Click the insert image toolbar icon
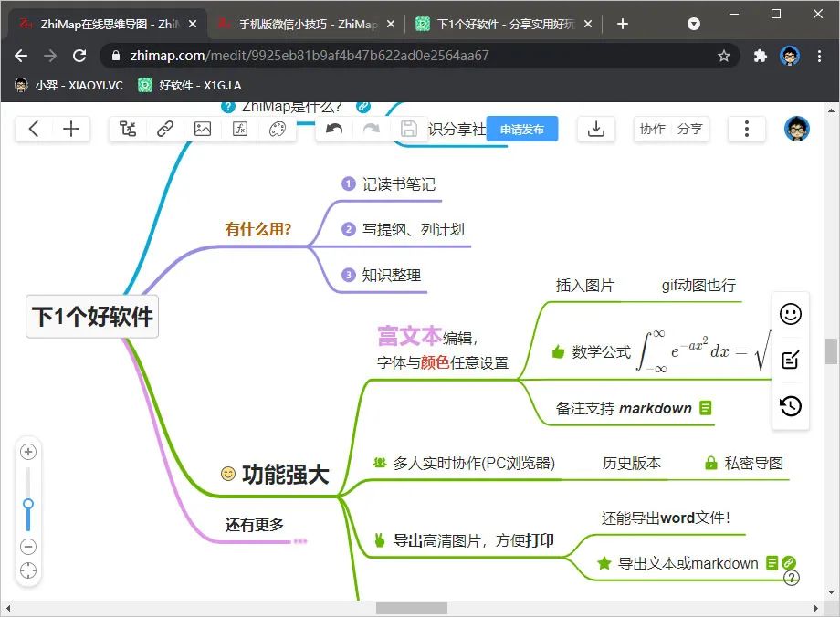The height and width of the screenshot is (617, 840). pos(203,129)
